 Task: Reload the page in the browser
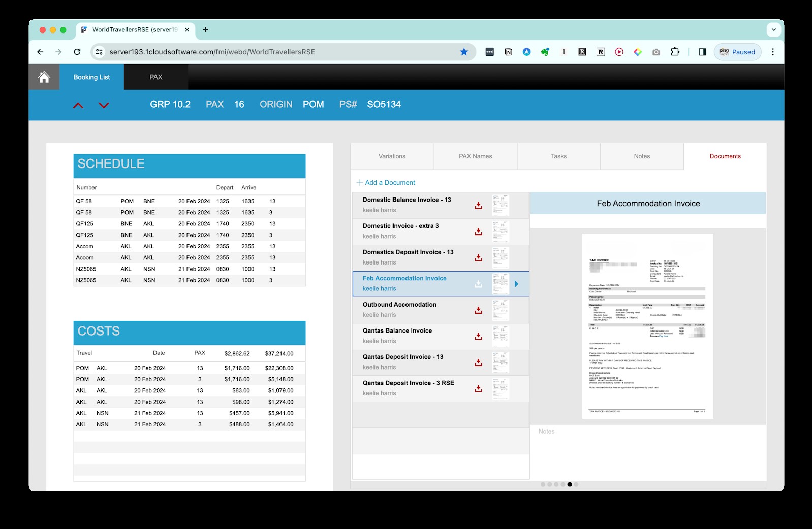tap(77, 52)
